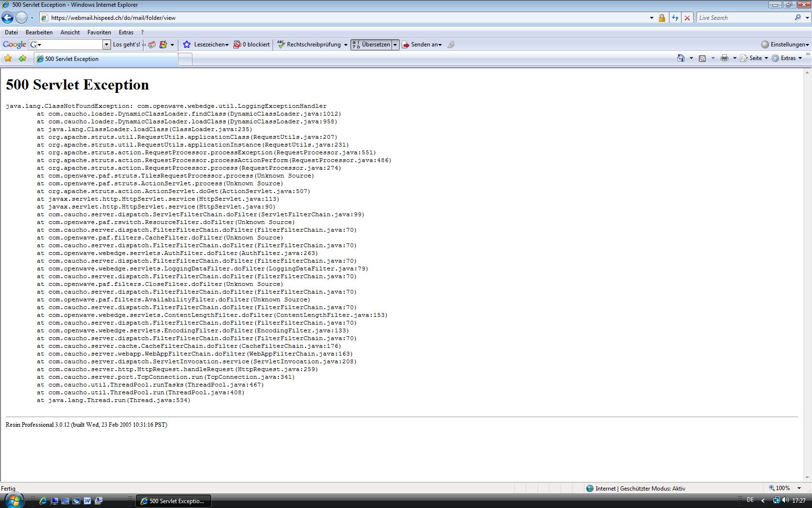
Task: Expand the Einstellungen settings dropdown
Action: 785,45
